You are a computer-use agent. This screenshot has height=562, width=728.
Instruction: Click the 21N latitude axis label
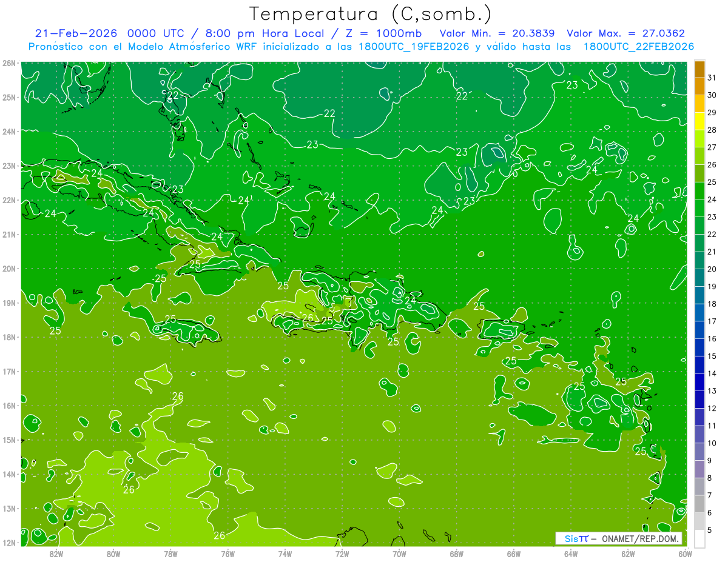pyautogui.click(x=8, y=234)
